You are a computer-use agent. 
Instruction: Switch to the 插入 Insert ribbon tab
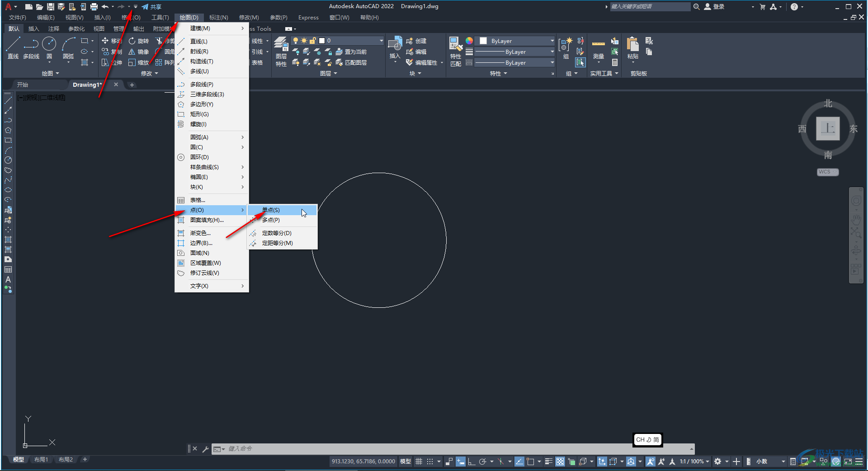(x=33, y=28)
